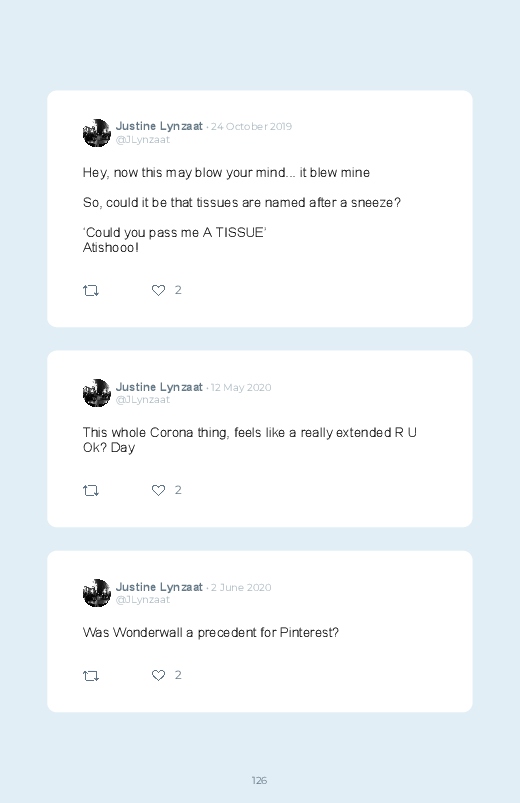Open the 2 June 2020 timestamp
520x803 pixels.
241,587
